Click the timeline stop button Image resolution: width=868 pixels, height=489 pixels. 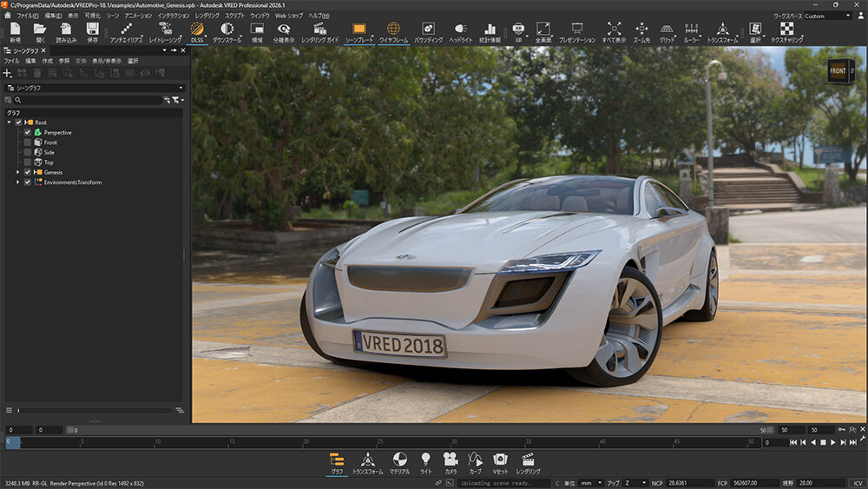click(823, 442)
